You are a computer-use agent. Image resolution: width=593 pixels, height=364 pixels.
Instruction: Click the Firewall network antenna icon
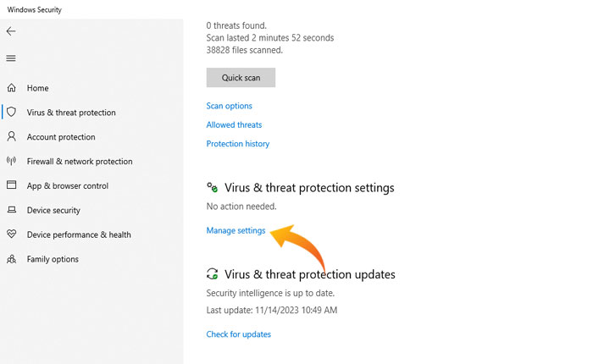12,161
